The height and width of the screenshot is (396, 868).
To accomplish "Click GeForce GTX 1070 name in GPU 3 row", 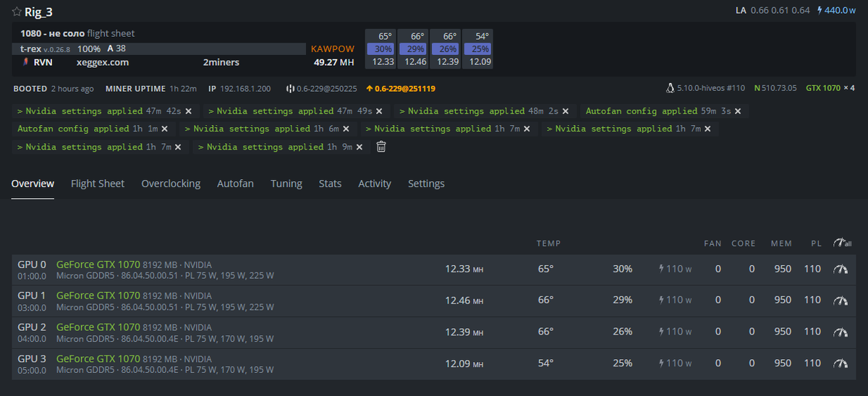I will click(98, 358).
